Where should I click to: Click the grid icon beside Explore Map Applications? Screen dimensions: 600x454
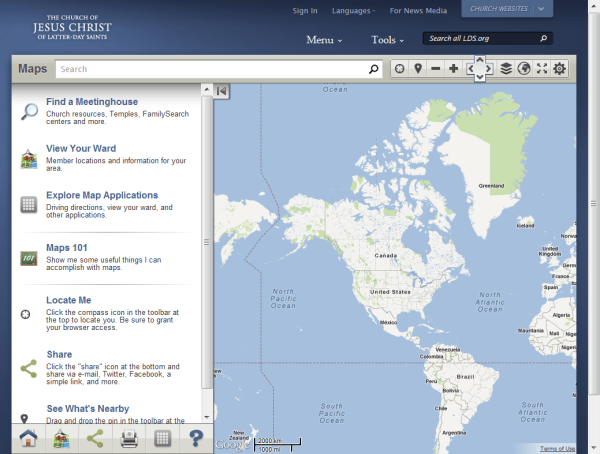(x=29, y=205)
